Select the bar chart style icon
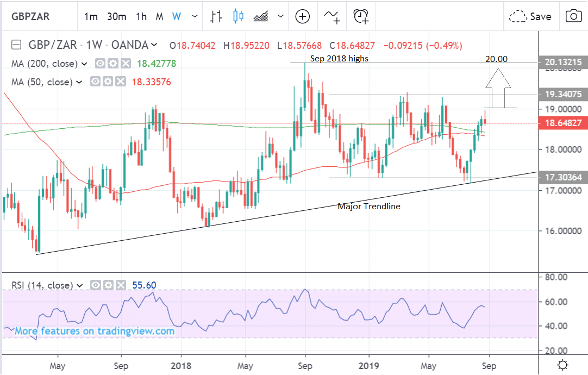Screen dimensions: 588x375 click(x=217, y=16)
